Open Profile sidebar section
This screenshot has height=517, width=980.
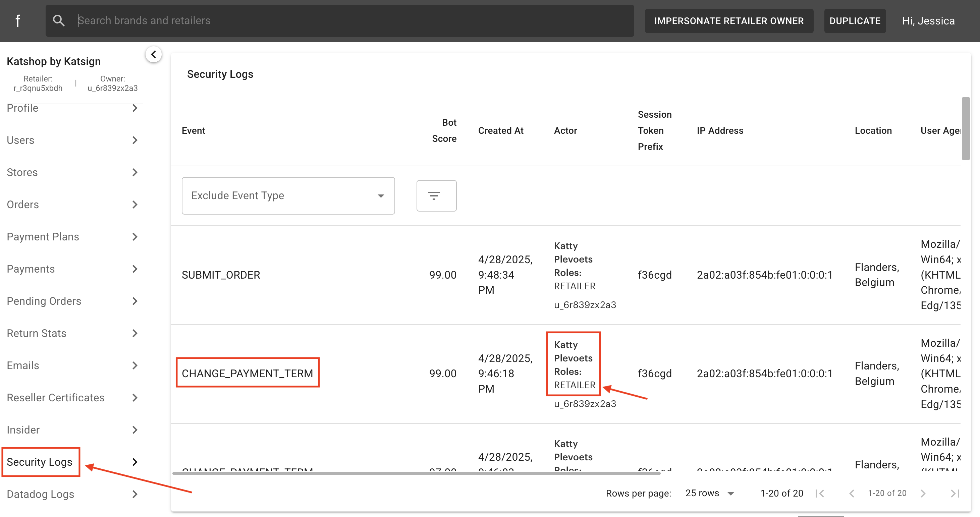click(72, 108)
